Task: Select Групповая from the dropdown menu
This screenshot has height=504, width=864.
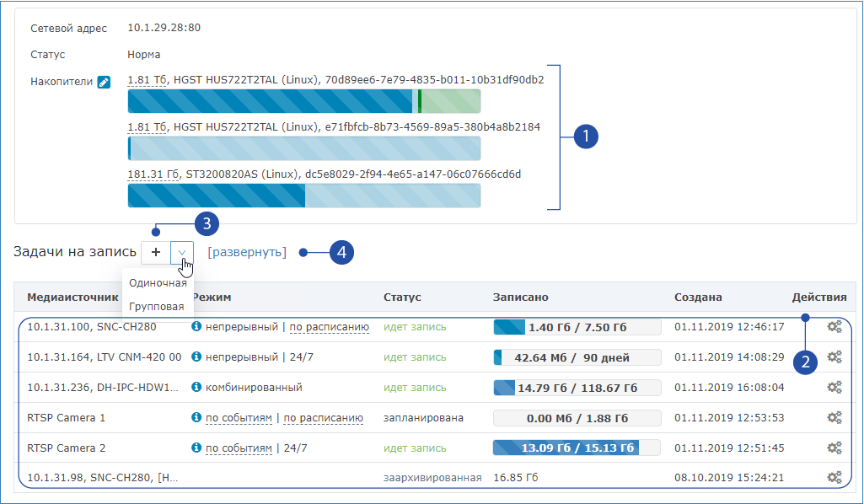Action: pyautogui.click(x=157, y=306)
